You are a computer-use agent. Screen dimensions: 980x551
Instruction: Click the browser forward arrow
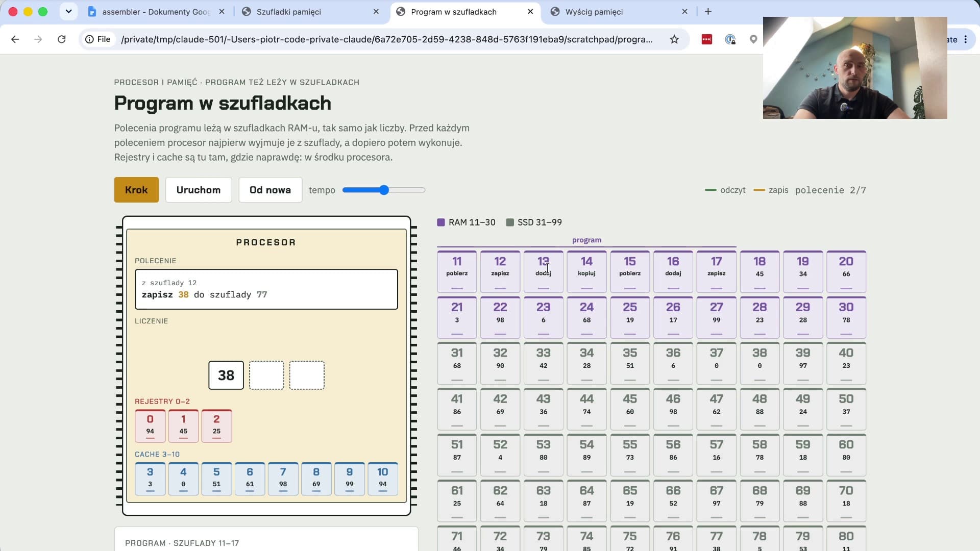point(38,39)
